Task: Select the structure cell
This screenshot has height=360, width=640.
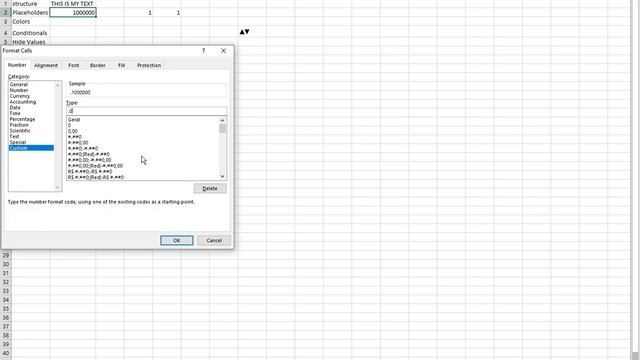Action: tap(31, 4)
